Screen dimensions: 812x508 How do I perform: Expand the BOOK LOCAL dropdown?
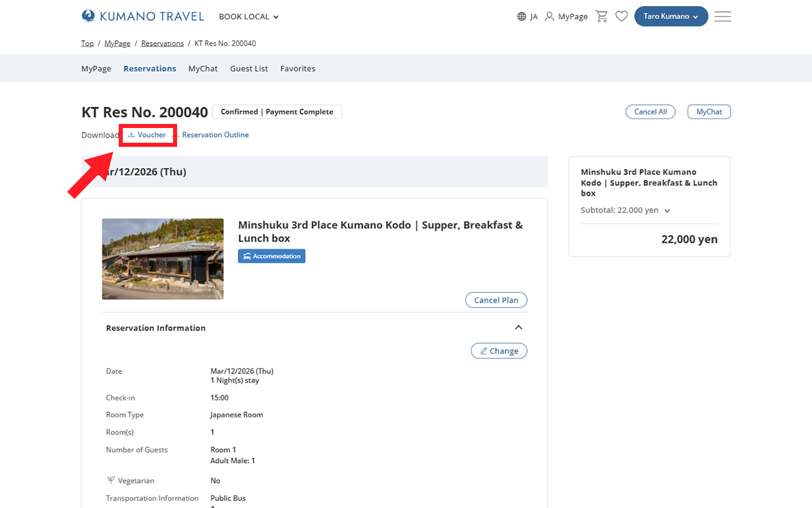249,17
